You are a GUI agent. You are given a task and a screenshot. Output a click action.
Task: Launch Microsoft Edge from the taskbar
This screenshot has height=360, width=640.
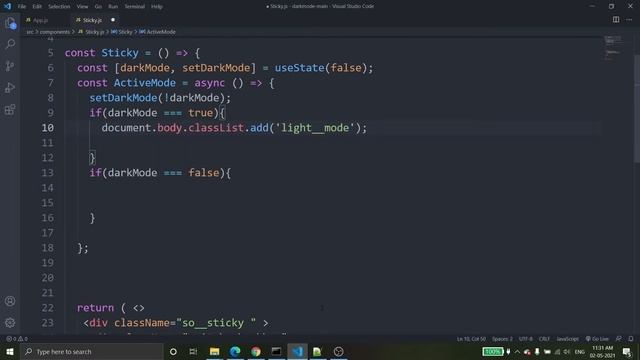(235, 351)
